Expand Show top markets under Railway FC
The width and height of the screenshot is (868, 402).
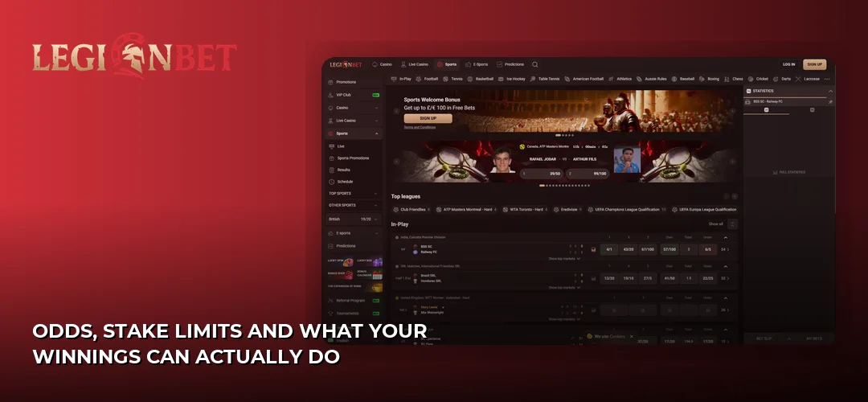coord(564,259)
